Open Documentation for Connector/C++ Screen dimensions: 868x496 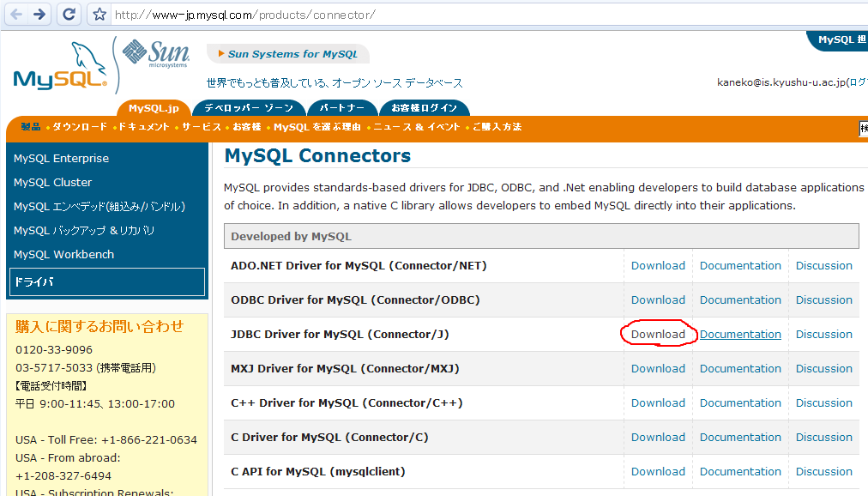coord(741,403)
